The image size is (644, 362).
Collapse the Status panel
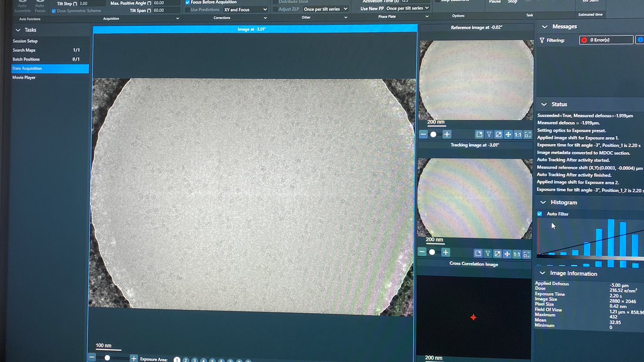pyautogui.click(x=544, y=104)
